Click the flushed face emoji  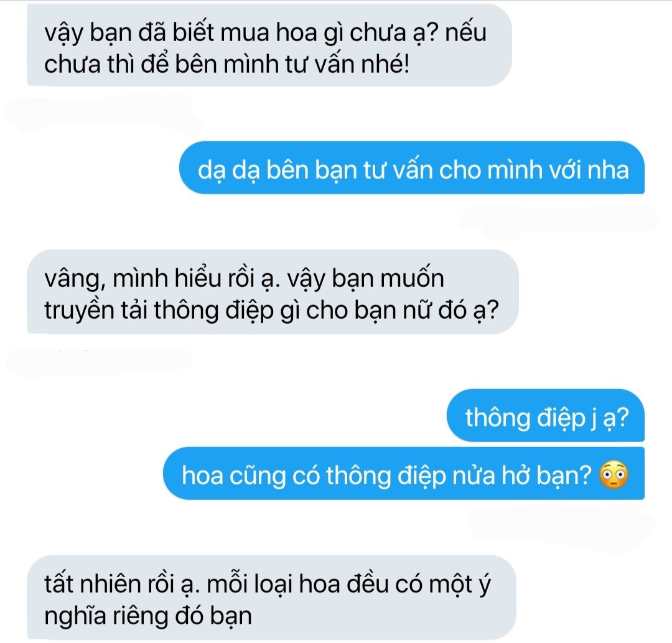614,476
